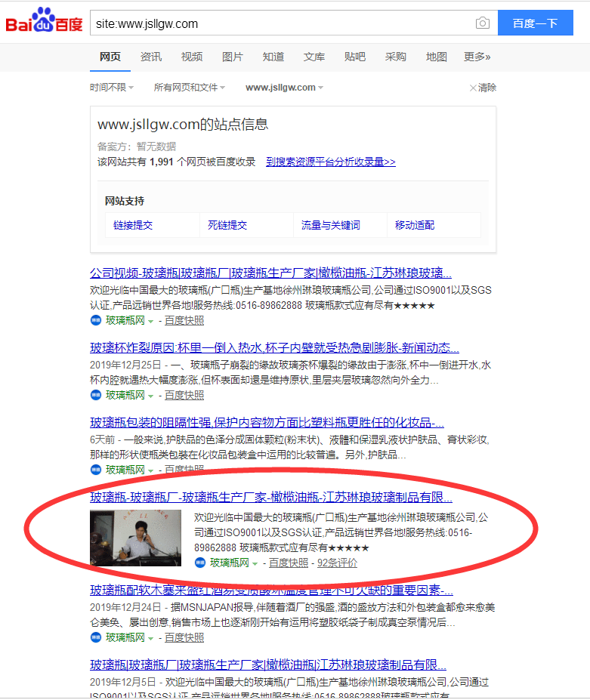The width and height of the screenshot is (590, 700).
Task: Click the 死链提交 link
Action: [x=227, y=225]
